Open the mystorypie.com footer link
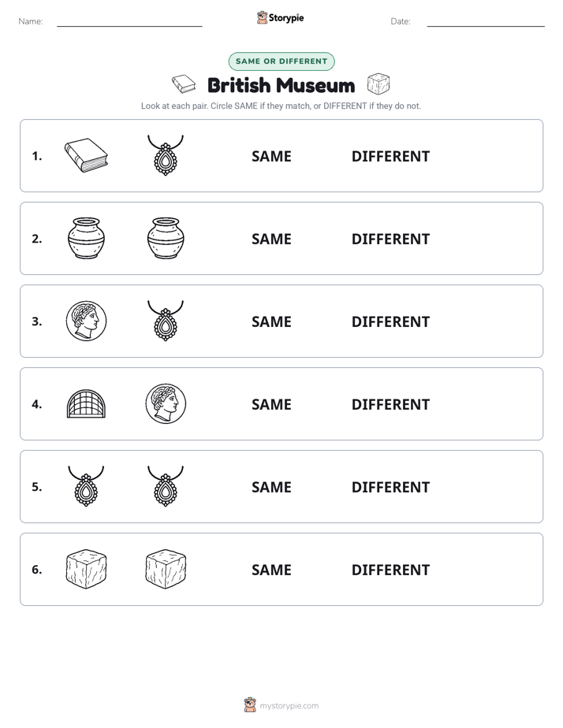Viewport: 563px width, 728px height. [289, 706]
